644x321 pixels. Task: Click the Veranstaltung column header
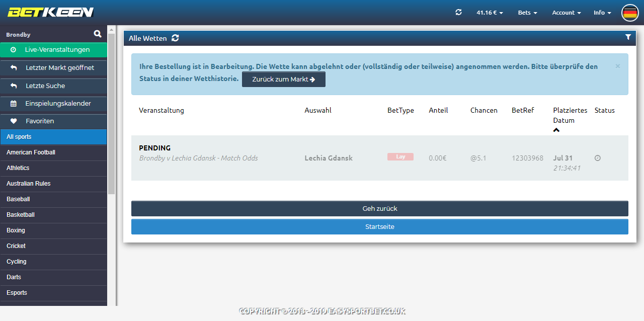(162, 110)
